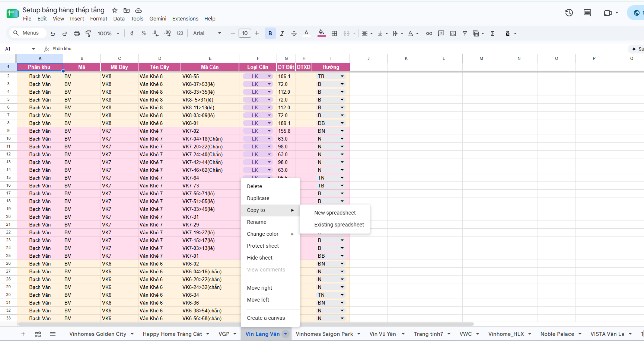
Task: Open the Format menu
Action: 99,19
